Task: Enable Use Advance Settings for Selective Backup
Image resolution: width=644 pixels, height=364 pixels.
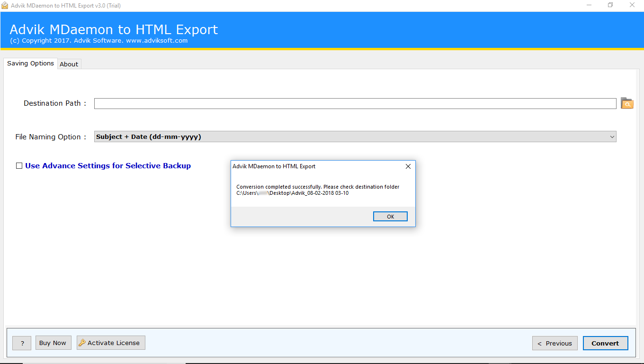Action: (19, 165)
